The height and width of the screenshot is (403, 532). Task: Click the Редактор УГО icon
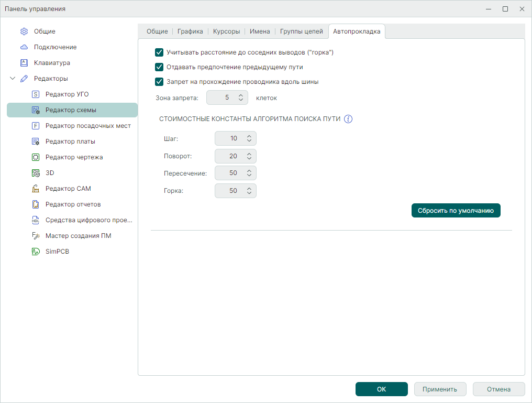pyautogui.click(x=36, y=94)
